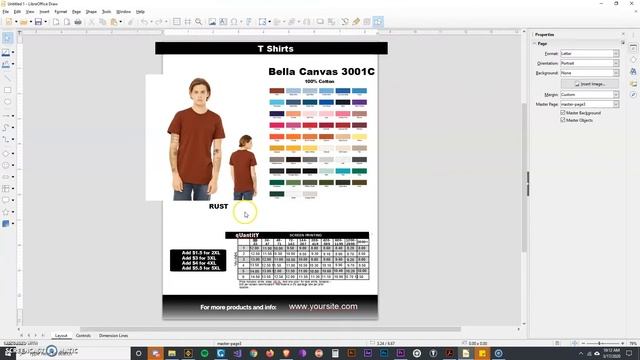Click the Print icon in the toolbar
The height and width of the screenshot is (360, 640).
[78, 22]
